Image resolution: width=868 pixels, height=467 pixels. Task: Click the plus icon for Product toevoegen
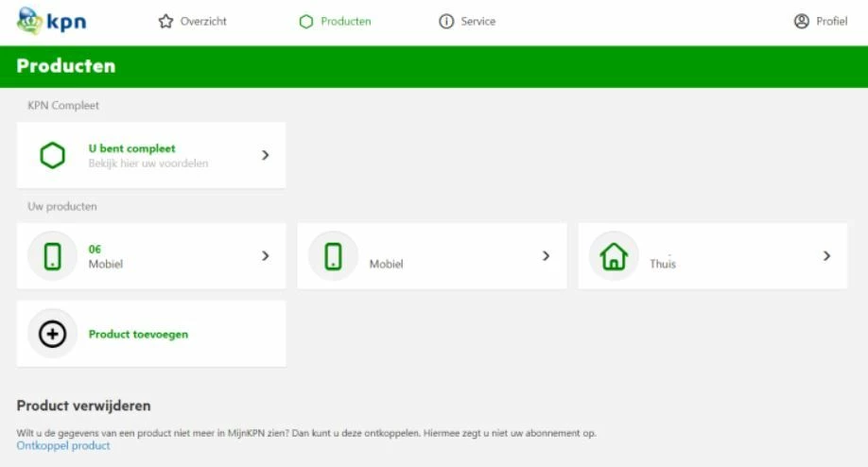[x=53, y=335]
